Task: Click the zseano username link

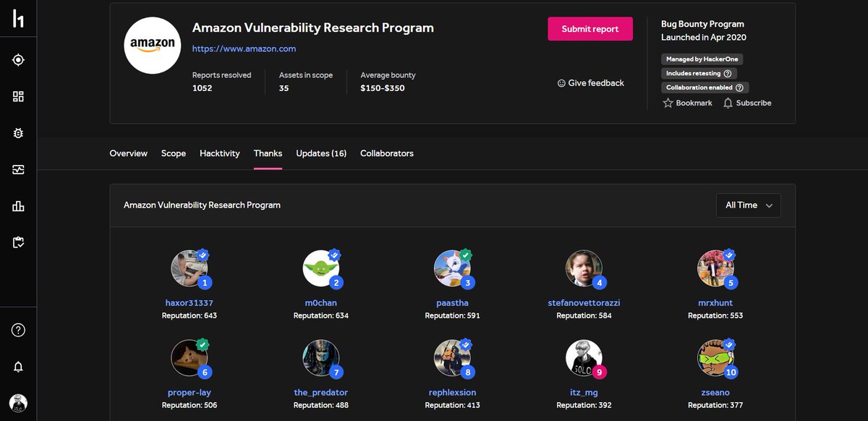Action: pos(715,392)
